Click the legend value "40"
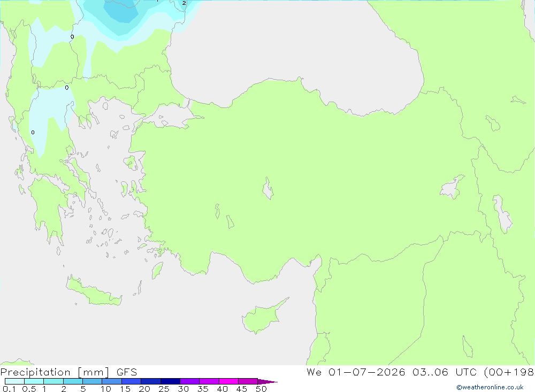The image size is (535, 392). point(222,389)
